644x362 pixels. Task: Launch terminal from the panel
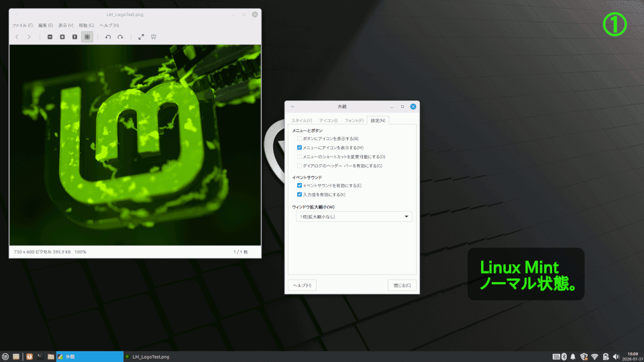(40, 357)
